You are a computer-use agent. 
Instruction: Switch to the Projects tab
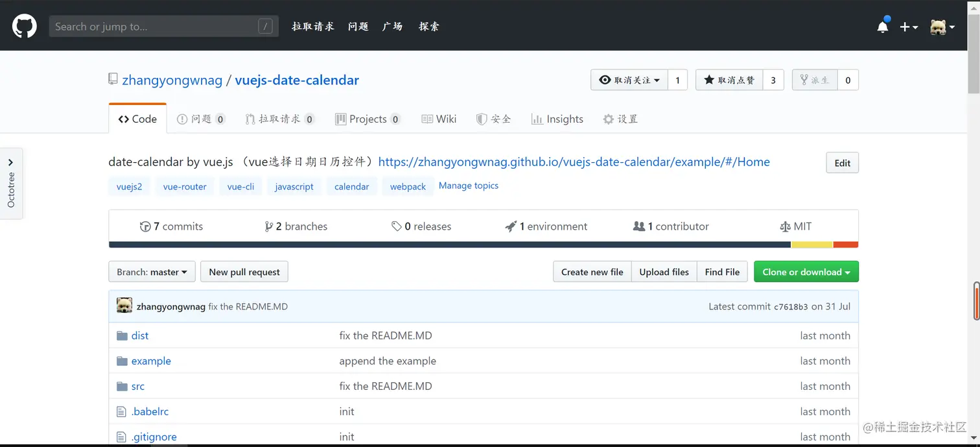tap(367, 119)
